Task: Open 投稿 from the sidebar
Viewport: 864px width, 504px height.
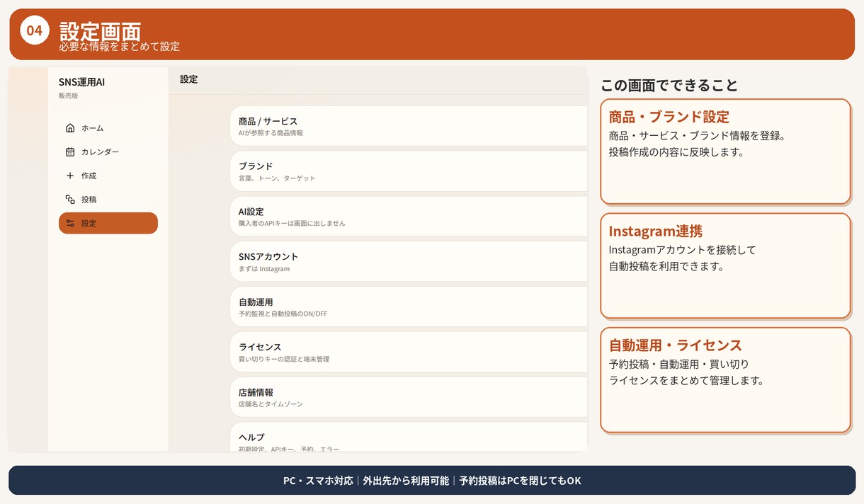Action: pyautogui.click(x=108, y=200)
